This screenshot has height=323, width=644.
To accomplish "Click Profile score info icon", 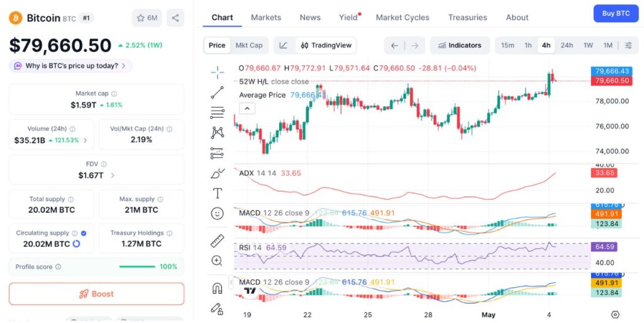I will pos(58,267).
